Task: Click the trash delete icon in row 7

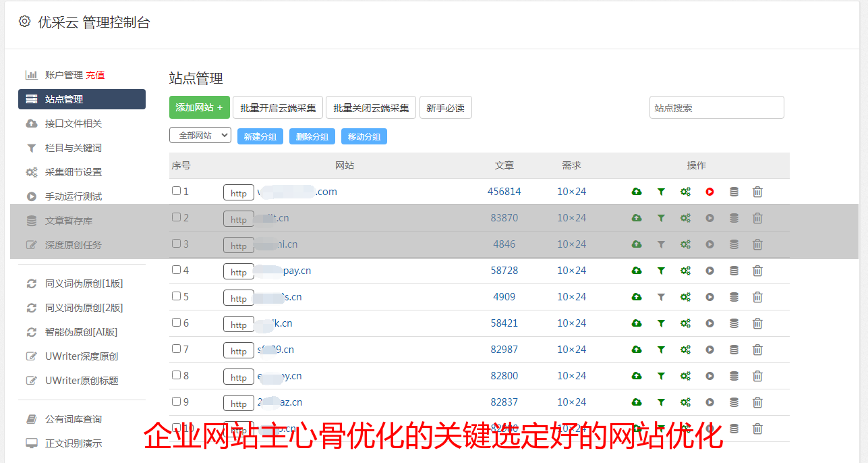Action: coord(757,350)
